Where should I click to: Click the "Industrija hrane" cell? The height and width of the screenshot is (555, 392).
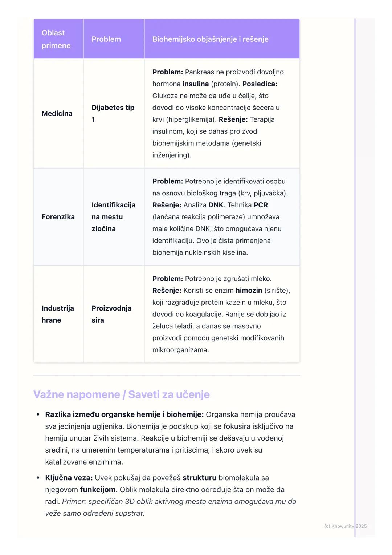(x=58, y=314)
